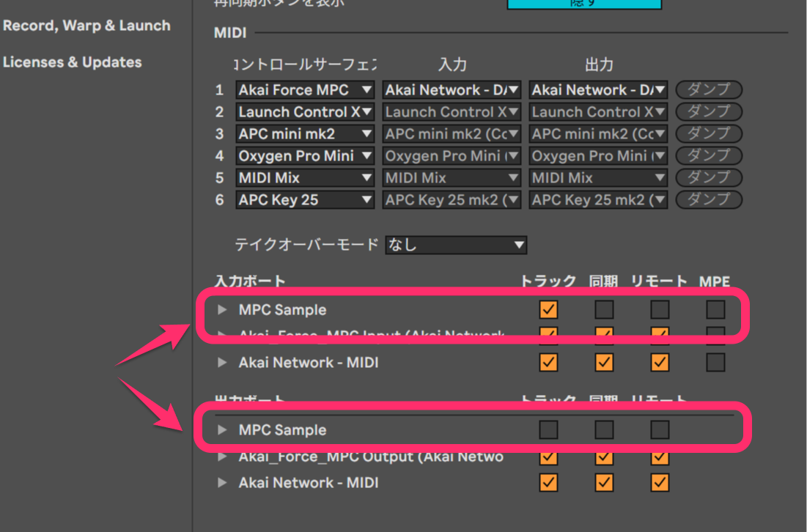The image size is (807, 532).
Task: Enable MPE for MPC Sample input port
Action: click(x=715, y=310)
